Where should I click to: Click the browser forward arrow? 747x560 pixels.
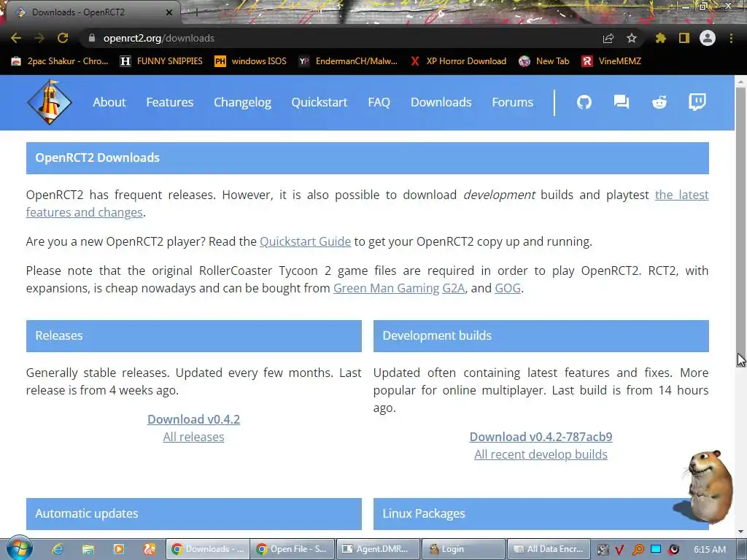(x=39, y=38)
